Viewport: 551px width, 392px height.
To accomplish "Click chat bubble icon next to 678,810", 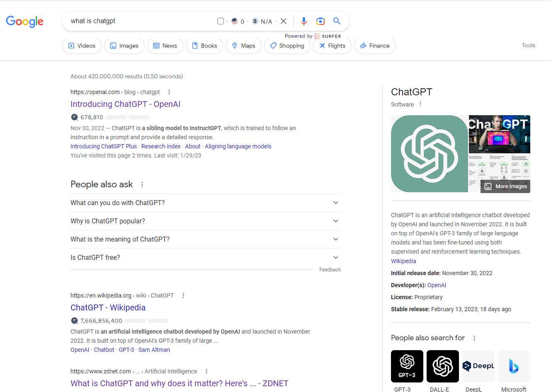I will pos(74,117).
